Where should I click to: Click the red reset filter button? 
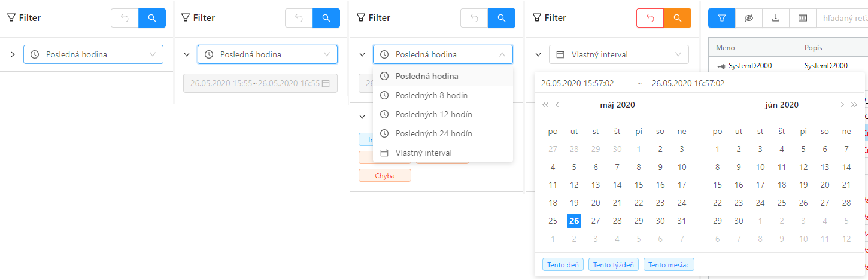click(650, 18)
